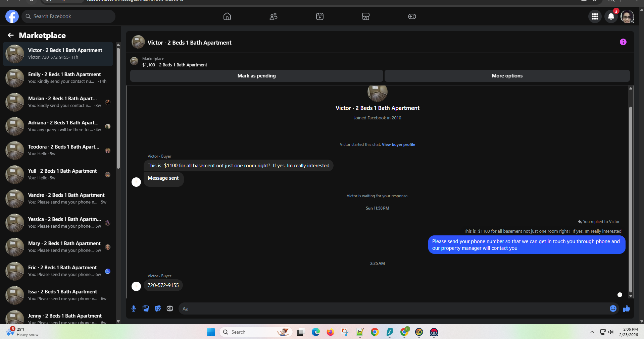The width and height of the screenshot is (644, 339).
Task: Open the View buyer profile link
Action: pyautogui.click(x=398, y=145)
